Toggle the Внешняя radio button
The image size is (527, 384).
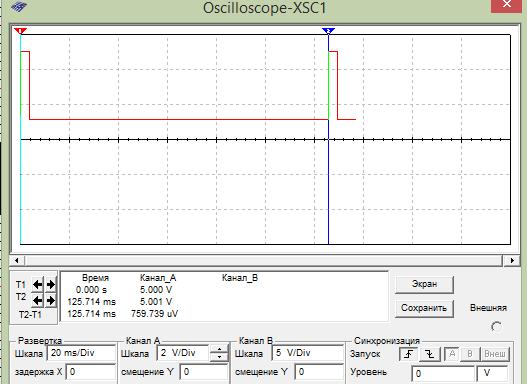click(496, 327)
